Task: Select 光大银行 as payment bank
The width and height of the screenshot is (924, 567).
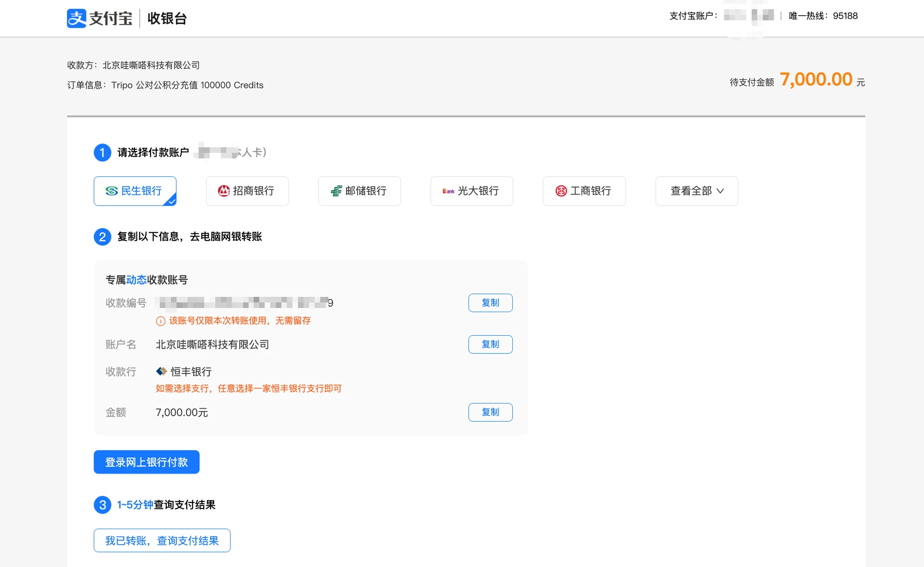Action: click(x=472, y=191)
